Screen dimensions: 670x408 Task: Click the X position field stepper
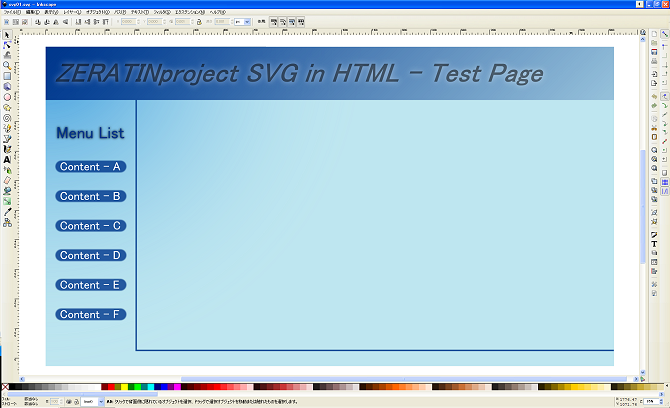[138, 22]
